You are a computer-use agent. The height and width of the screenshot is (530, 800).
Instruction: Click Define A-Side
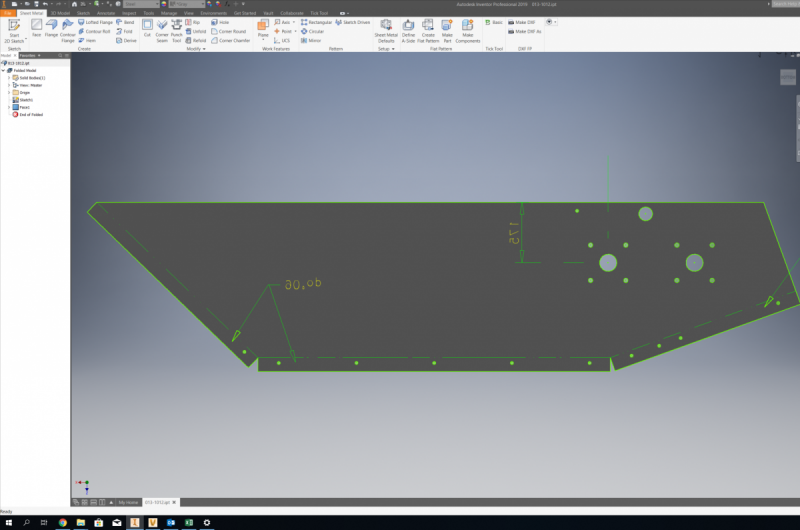coord(408,31)
